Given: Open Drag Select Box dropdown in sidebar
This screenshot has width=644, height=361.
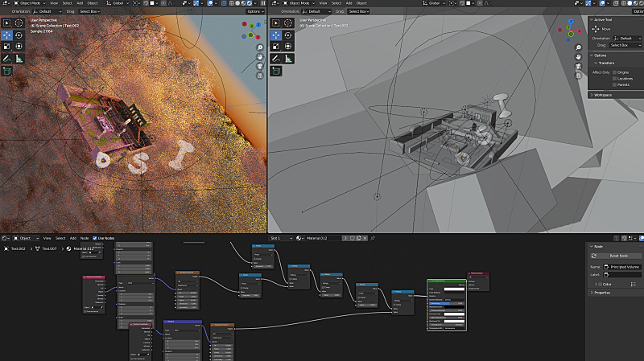Looking at the screenshot, I should pos(624,45).
